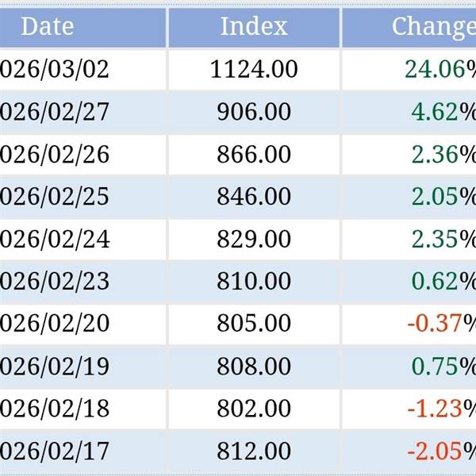Select the 805.00 index cell

tap(254, 323)
